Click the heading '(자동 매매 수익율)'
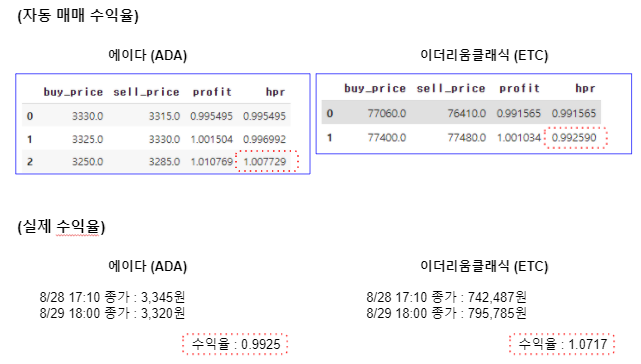This screenshot has height=364, width=641. 78,16
